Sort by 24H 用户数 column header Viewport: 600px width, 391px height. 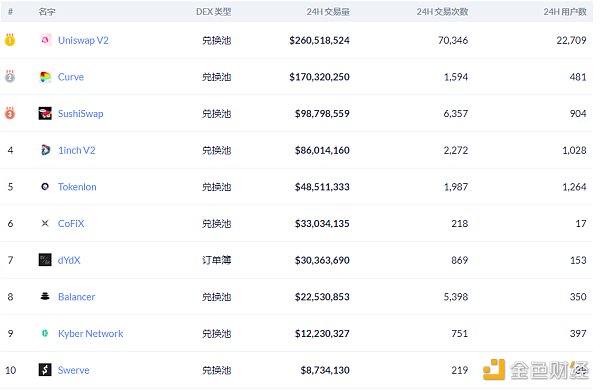(565, 12)
